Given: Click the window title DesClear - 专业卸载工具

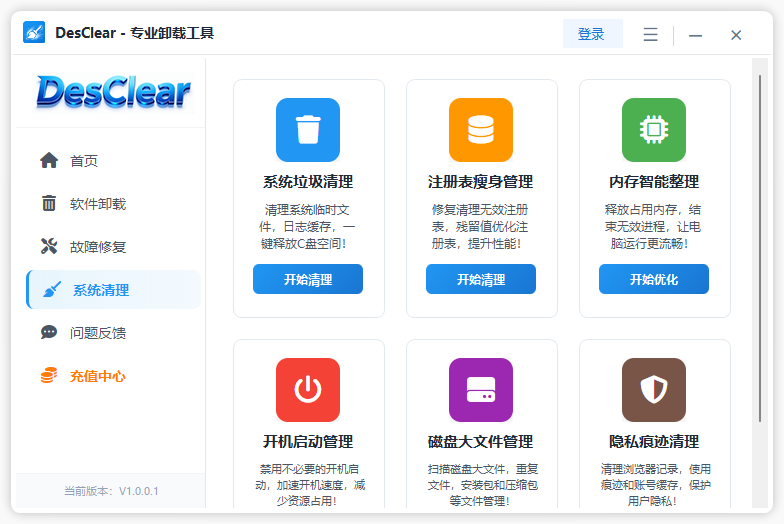Looking at the screenshot, I should pos(134,33).
